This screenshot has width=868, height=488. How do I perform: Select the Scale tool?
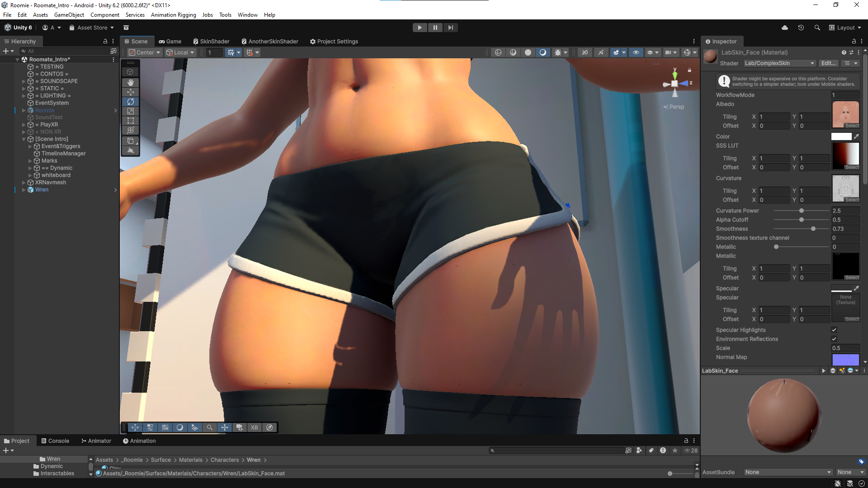click(130, 111)
